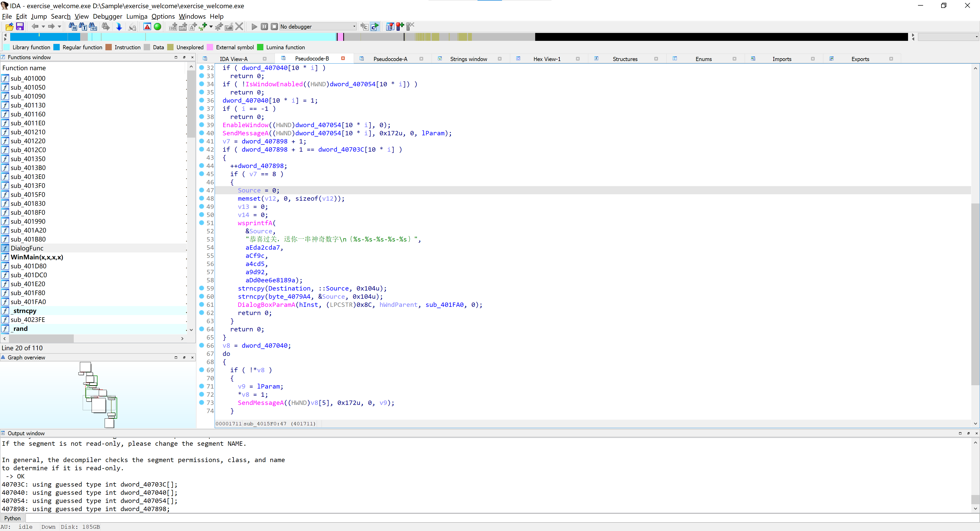The height and width of the screenshot is (531, 980).
Task: Open text search binoculars icon
Action: coord(83,26)
